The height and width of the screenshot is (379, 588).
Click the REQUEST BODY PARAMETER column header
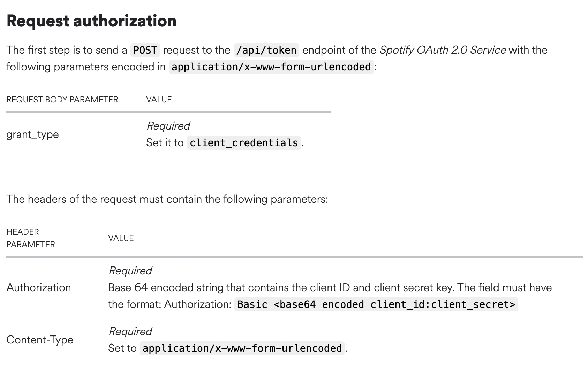[x=62, y=100]
